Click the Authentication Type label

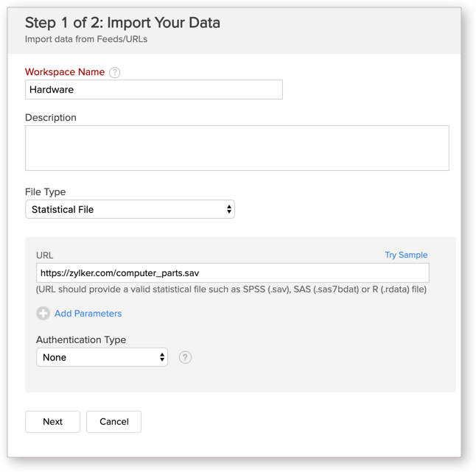pyautogui.click(x=81, y=339)
